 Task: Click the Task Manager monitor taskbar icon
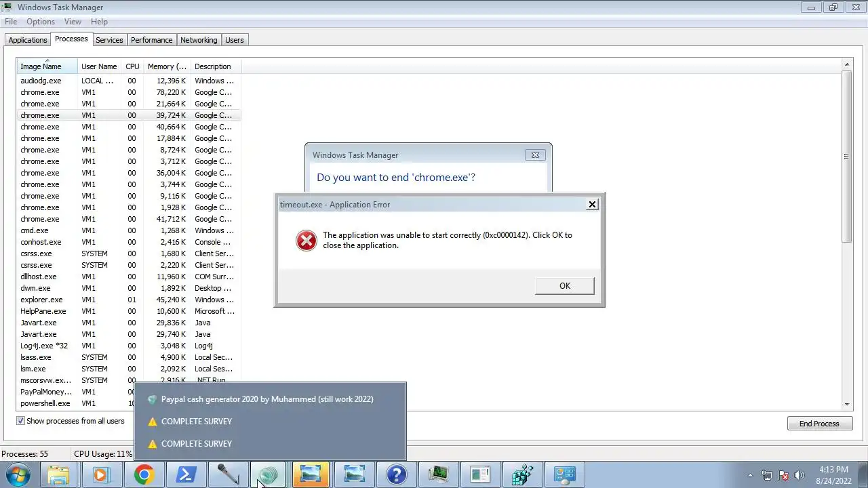click(438, 474)
